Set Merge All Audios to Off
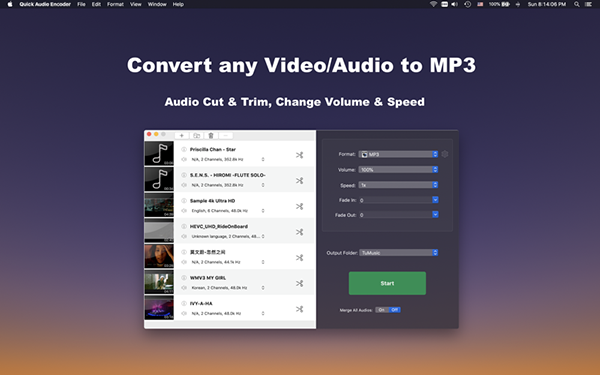600x375 pixels. point(395,310)
